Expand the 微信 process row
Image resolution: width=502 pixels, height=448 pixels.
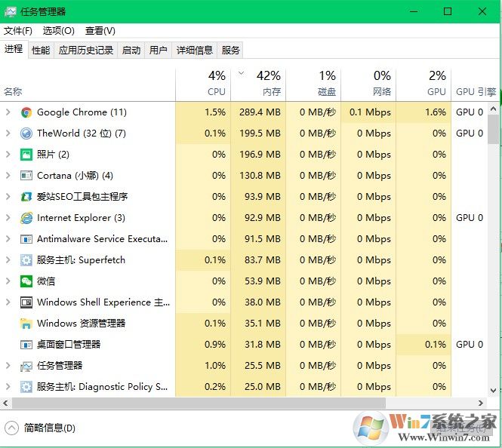pyautogui.click(x=8, y=281)
